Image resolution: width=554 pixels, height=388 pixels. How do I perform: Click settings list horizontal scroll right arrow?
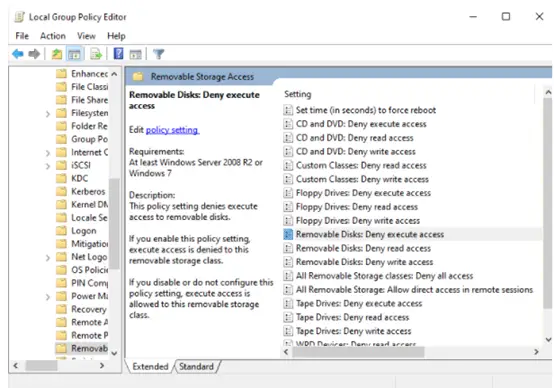coord(536,352)
